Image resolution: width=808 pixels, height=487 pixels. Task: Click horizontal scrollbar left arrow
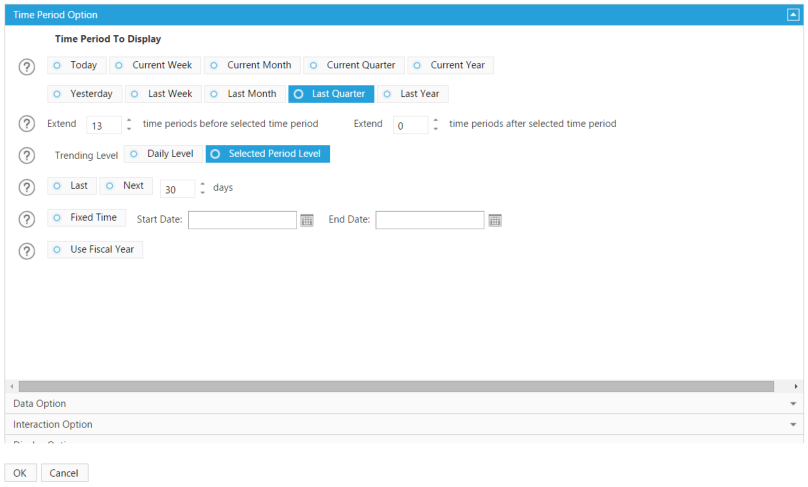click(x=11, y=387)
